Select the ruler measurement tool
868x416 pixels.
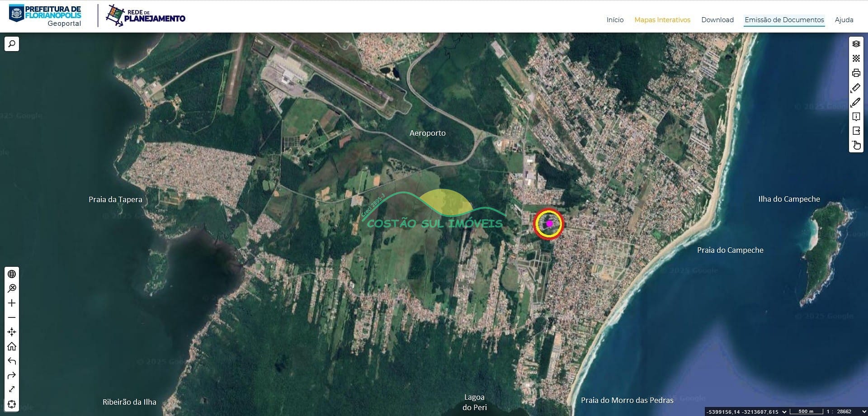pos(856,87)
